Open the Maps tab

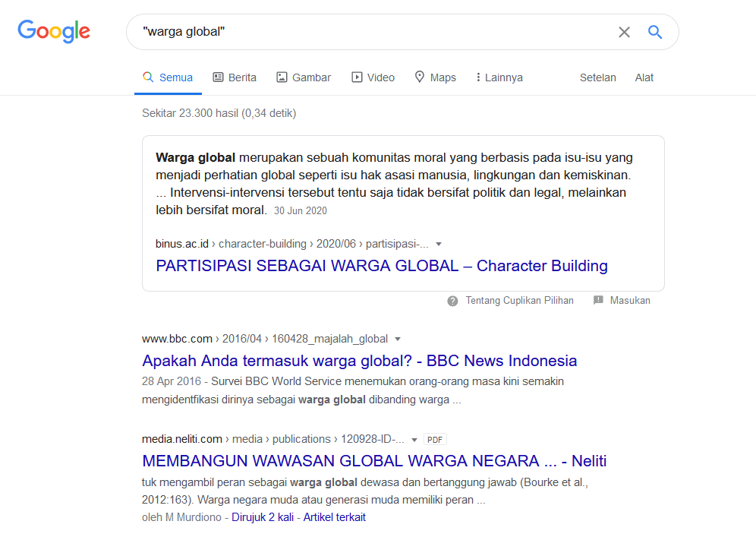[436, 77]
